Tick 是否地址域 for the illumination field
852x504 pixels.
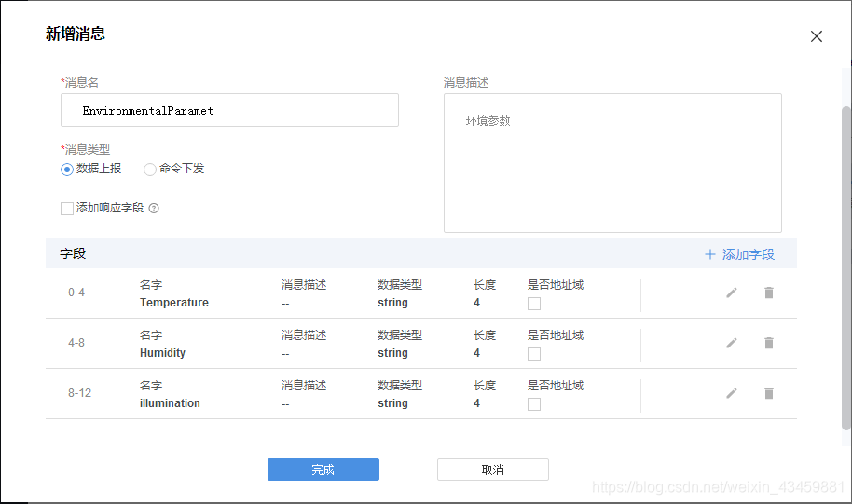point(534,404)
